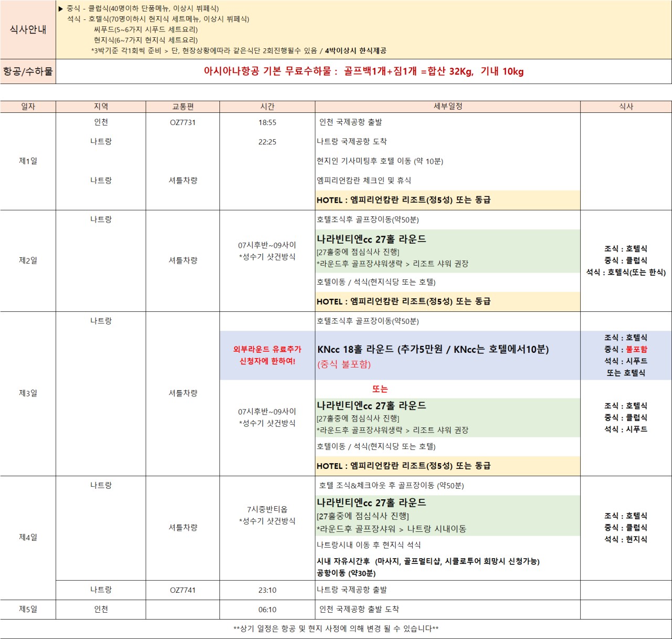
Task: Select the 22:25 arrival time cell
Action: (x=267, y=142)
